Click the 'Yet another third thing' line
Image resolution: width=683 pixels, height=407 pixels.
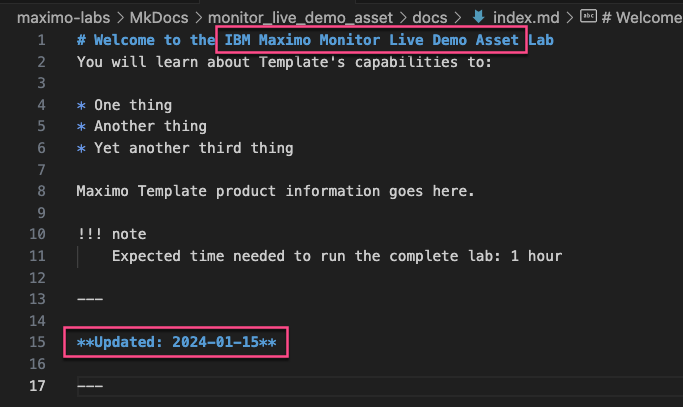click(194, 148)
